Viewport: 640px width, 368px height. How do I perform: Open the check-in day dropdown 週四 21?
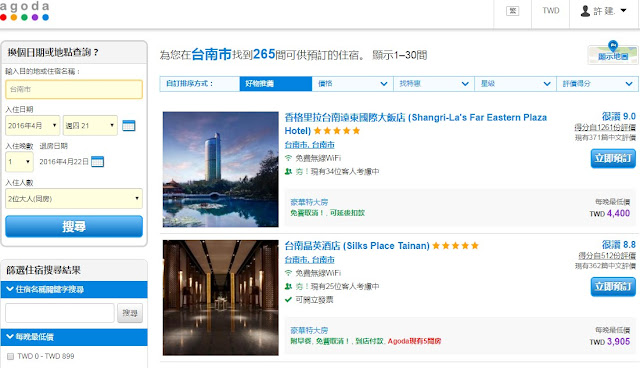(x=90, y=125)
